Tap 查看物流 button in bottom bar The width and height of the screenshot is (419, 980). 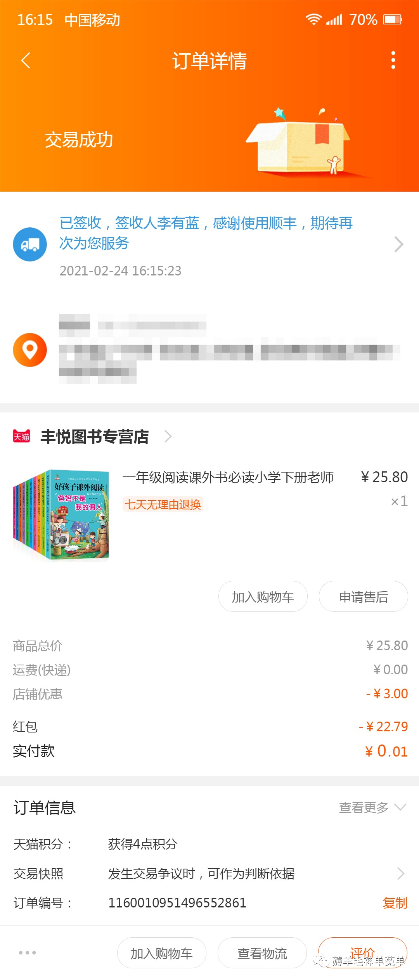(x=262, y=953)
